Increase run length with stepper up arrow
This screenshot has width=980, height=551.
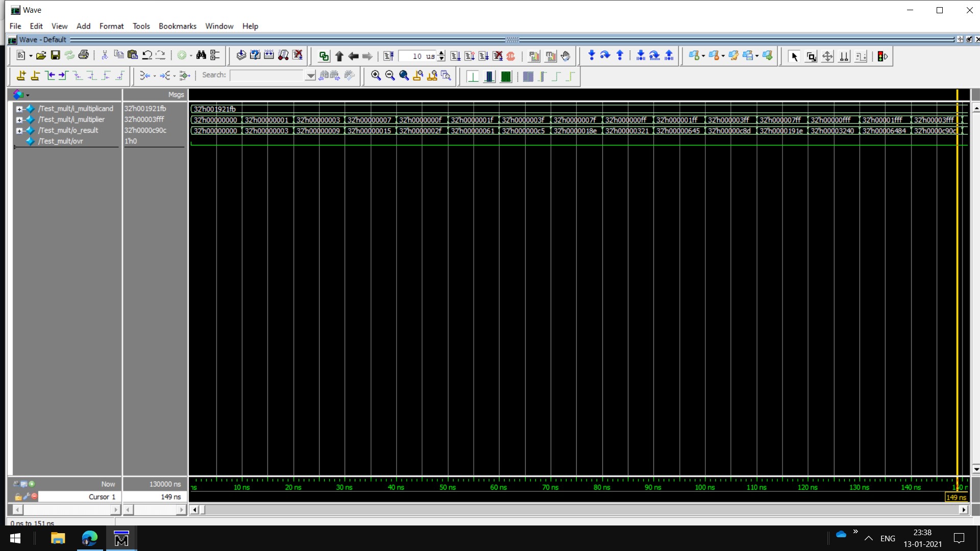[442, 53]
